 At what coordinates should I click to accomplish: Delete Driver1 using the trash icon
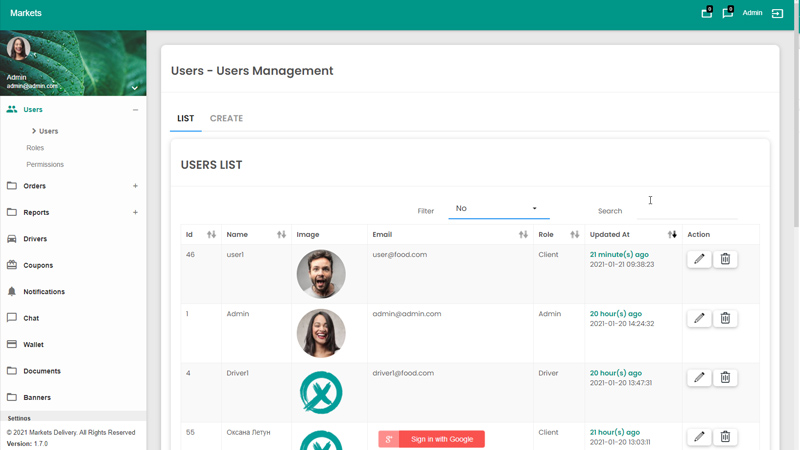(x=725, y=378)
